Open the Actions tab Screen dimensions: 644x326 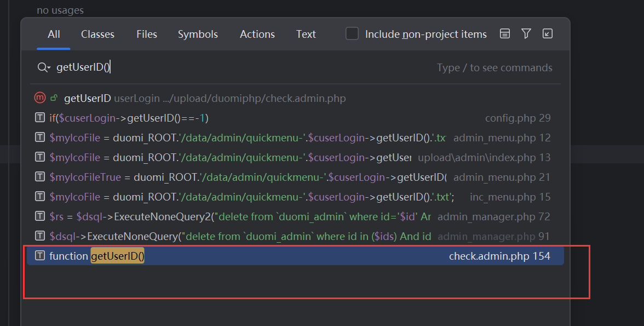257,34
